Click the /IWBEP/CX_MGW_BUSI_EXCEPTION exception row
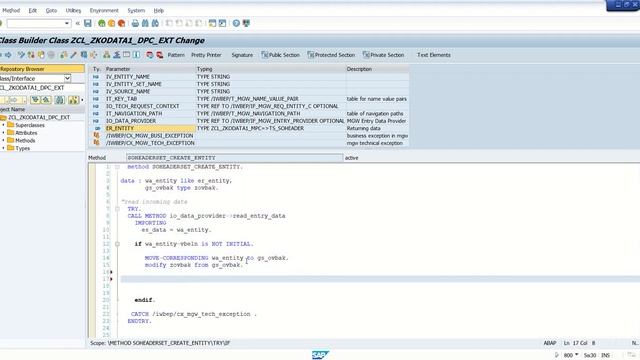 [249, 136]
